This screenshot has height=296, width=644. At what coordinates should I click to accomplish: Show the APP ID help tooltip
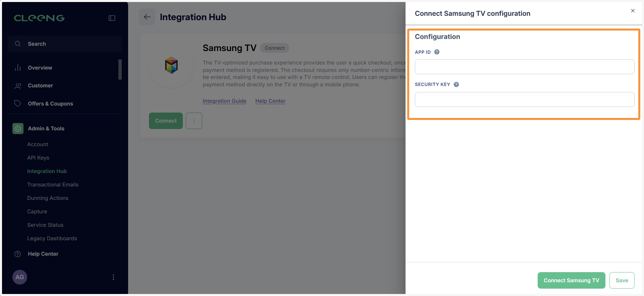click(437, 52)
